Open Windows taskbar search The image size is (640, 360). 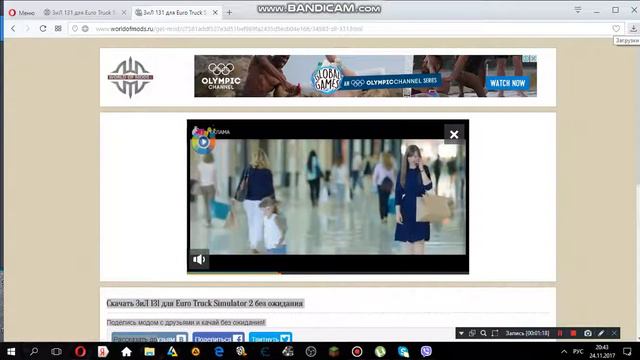pyautogui.click(x=34, y=351)
